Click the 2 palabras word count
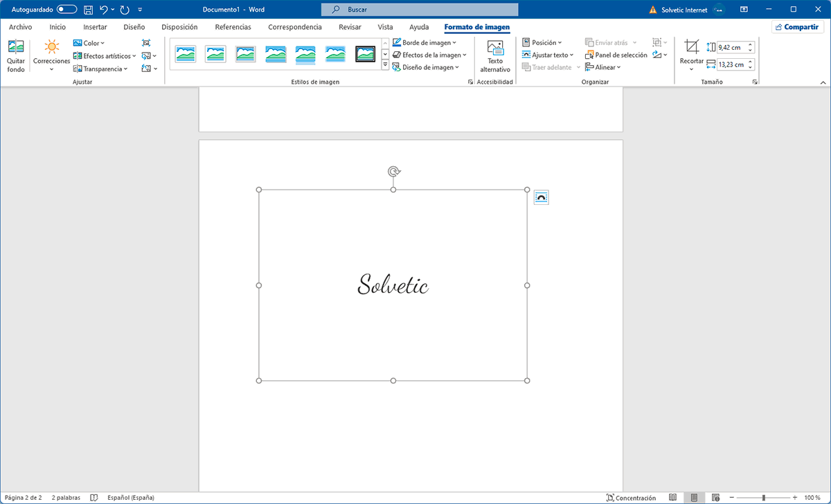The image size is (831, 504). tap(66, 498)
